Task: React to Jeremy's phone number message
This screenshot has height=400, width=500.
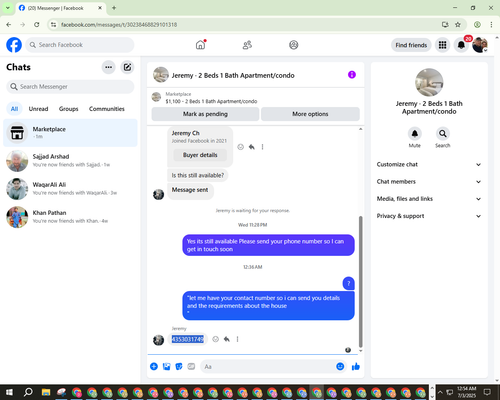Action: click(216, 339)
